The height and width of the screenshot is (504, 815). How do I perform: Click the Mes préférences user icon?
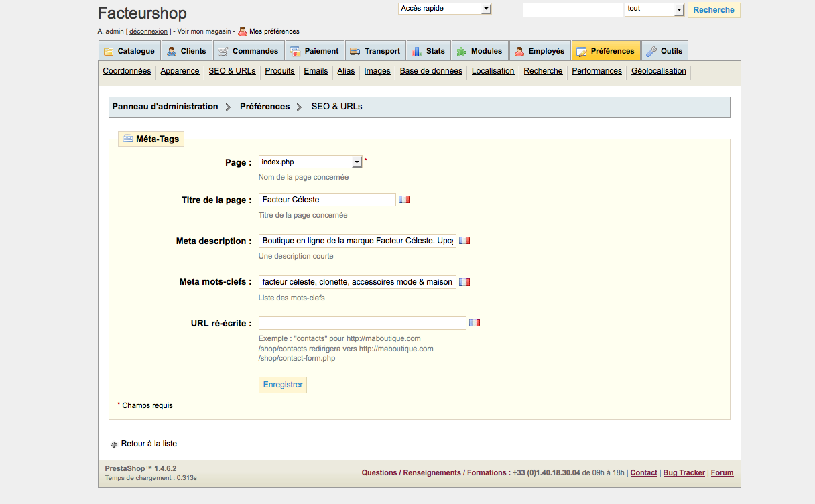click(x=243, y=31)
